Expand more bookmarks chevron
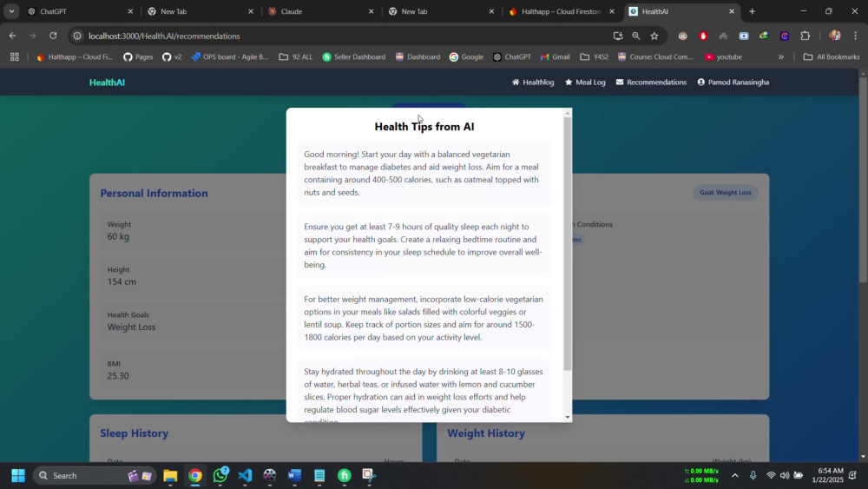The width and height of the screenshot is (868, 489). coord(780,57)
